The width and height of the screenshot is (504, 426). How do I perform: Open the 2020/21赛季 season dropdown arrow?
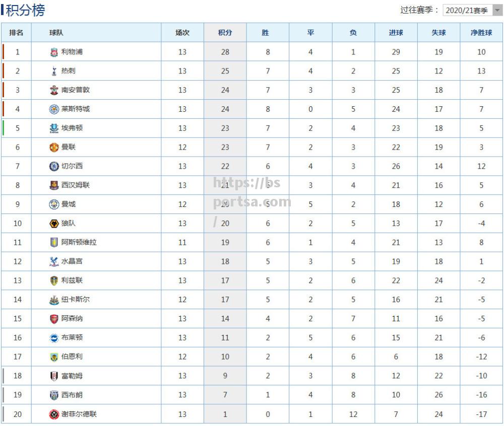[x=497, y=10]
